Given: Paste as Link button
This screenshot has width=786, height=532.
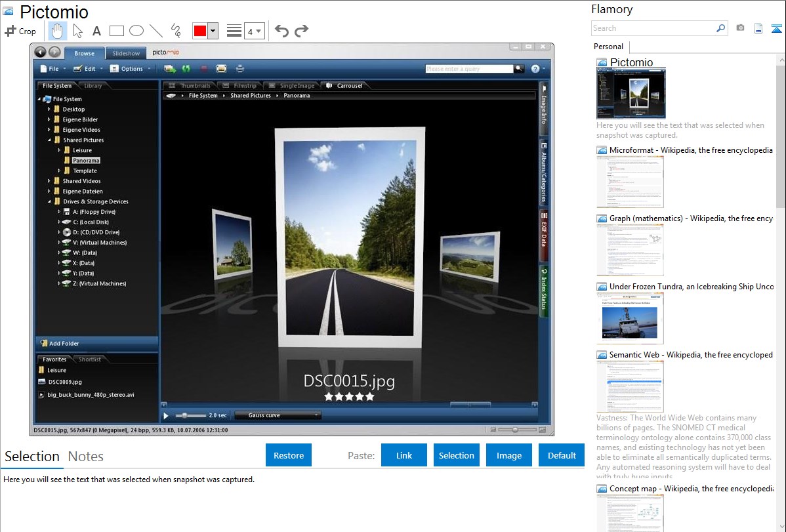Looking at the screenshot, I should pos(404,455).
